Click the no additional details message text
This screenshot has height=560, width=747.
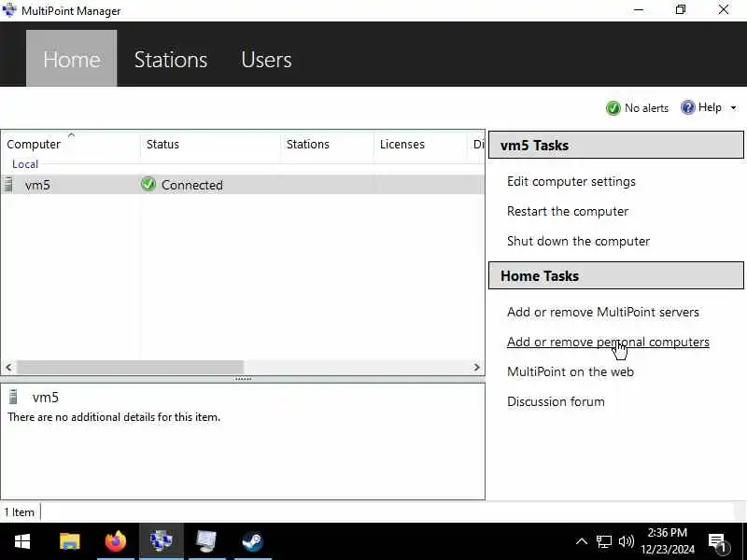[114, 417]
